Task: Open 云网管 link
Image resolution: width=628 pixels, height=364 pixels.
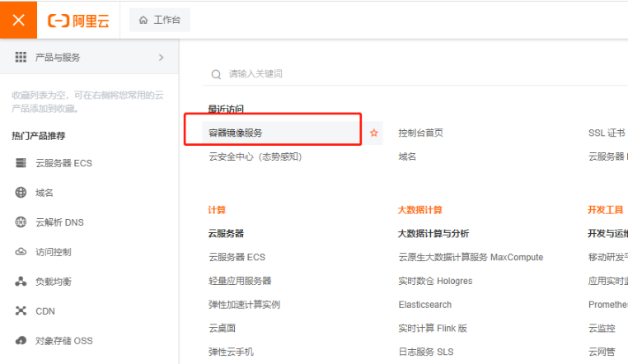Action: (602, 352)
